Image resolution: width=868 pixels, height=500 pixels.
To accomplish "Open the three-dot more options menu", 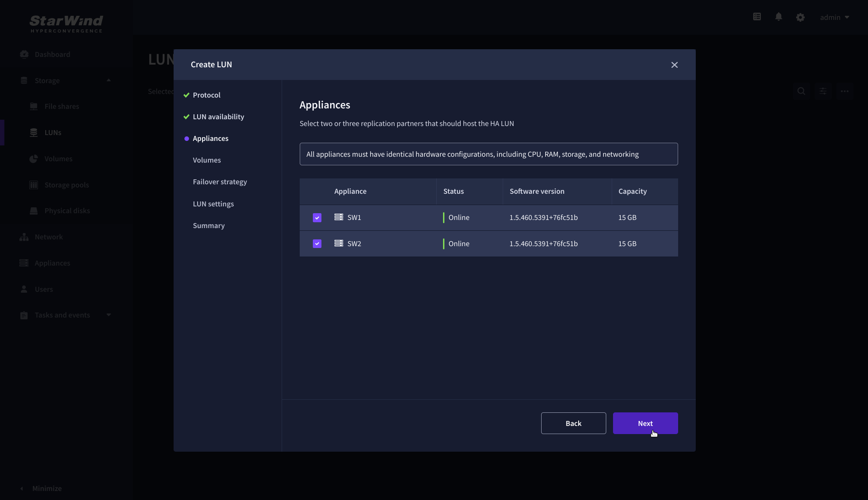I will coord(844,91).
